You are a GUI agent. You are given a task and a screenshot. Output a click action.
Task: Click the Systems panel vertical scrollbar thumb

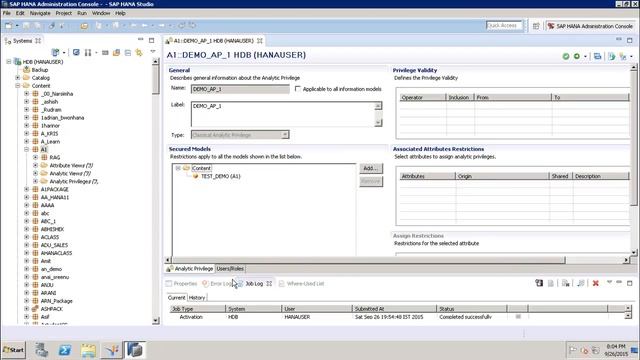(155, 80)
